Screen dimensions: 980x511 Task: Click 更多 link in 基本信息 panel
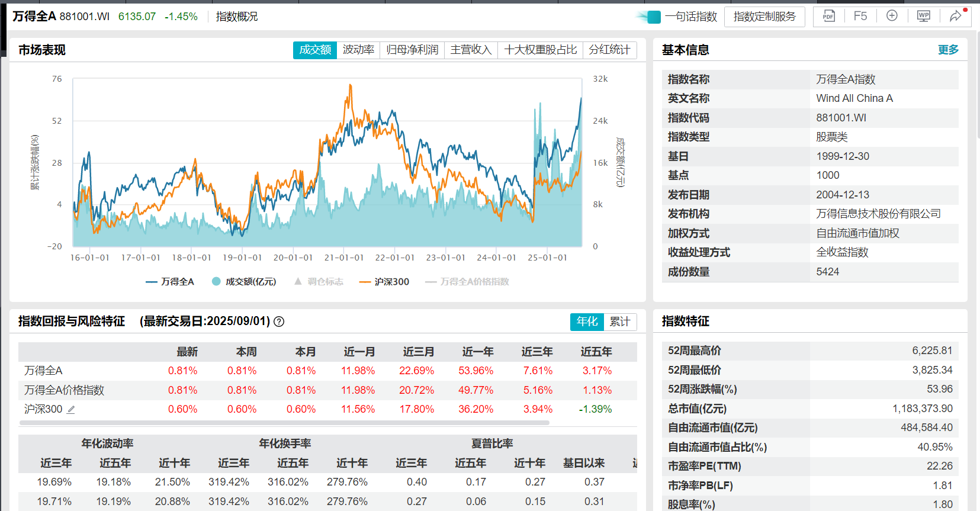coord(948,50)
